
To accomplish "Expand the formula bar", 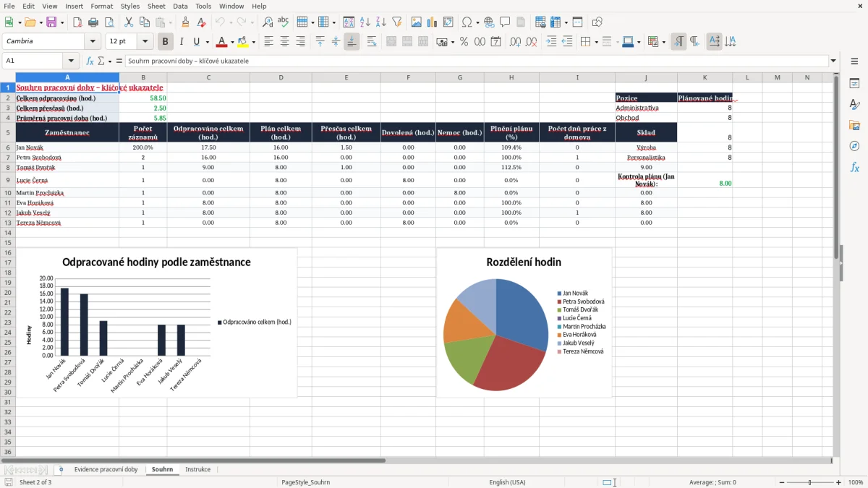I will (x=833, y=61).
